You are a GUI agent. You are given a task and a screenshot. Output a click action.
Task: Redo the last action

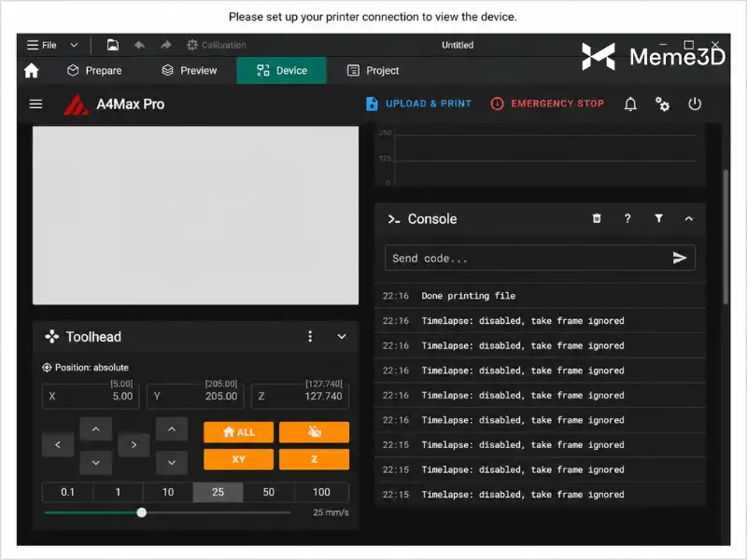(x=166, y=45)
